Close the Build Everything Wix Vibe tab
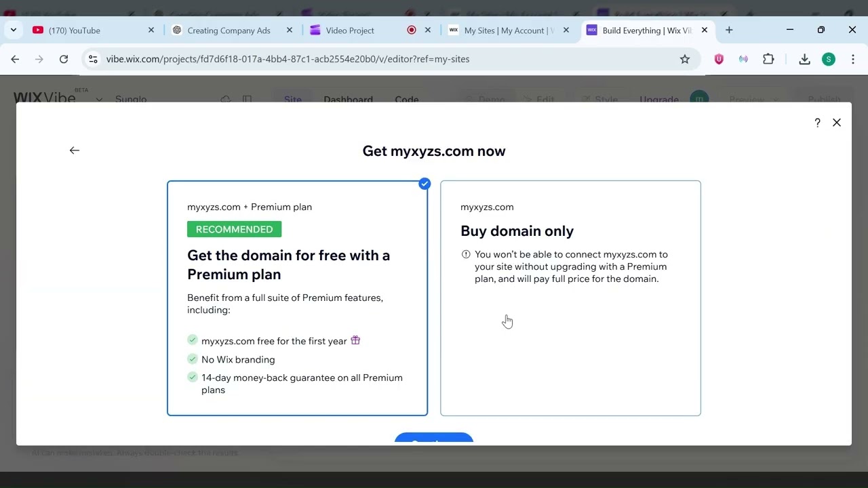This screenshot has width=868, height=488. [x=705, y=30]
